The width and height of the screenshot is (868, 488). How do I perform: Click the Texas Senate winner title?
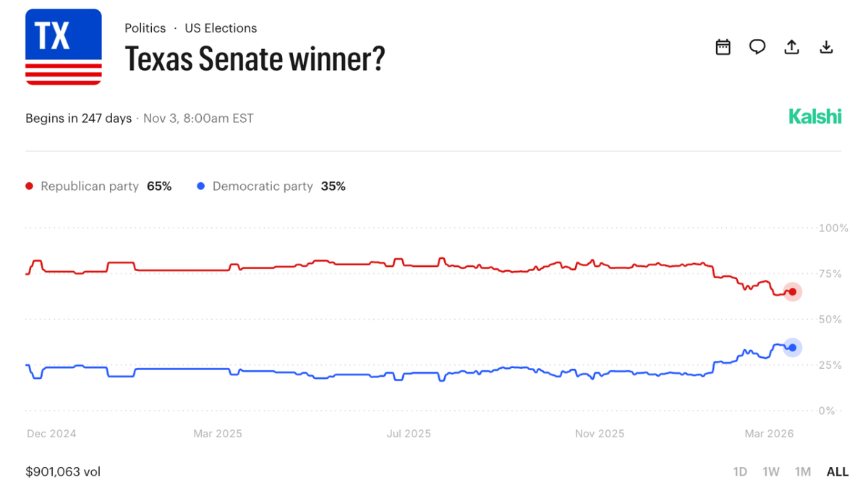tap(255, 59)
